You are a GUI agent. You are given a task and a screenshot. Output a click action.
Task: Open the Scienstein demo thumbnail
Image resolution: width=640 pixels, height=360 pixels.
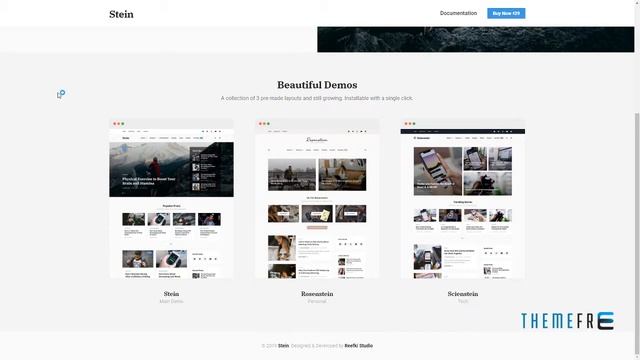click(x=463, y=199)
